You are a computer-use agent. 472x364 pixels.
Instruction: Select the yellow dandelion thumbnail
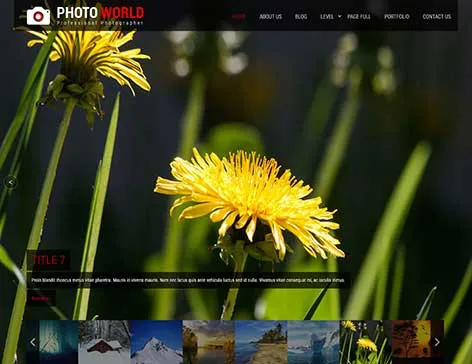point(366,342)
